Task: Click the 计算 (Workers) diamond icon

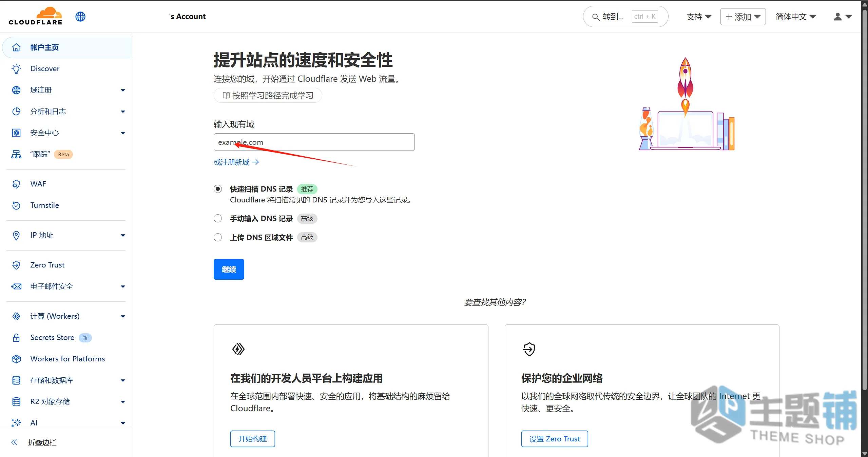Action: (16, 316)
